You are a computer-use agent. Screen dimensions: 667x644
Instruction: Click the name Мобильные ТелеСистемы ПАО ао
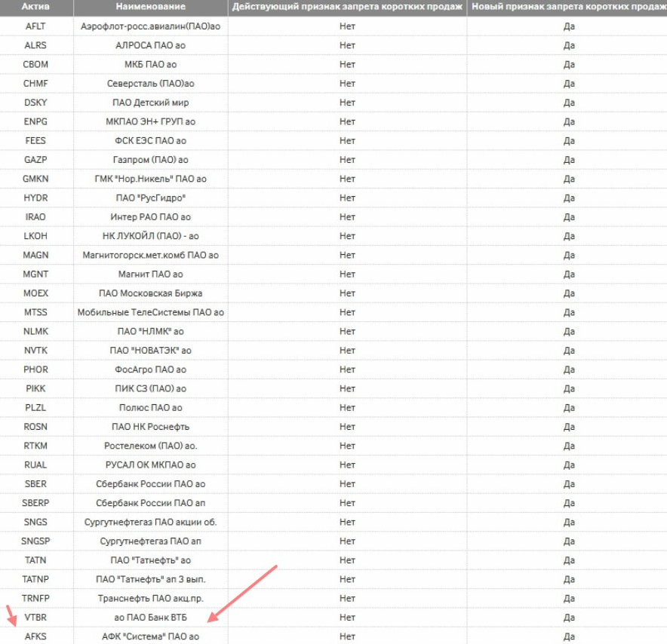pos(151,312)
